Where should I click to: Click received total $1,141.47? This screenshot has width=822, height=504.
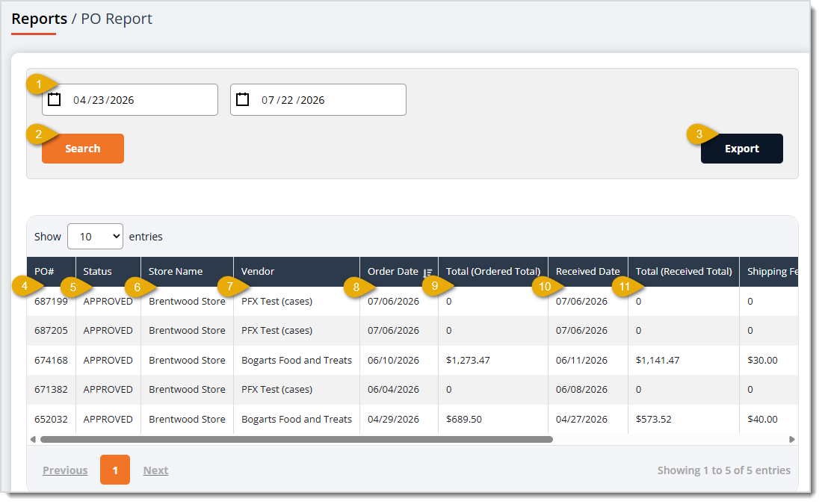(658, 361)
